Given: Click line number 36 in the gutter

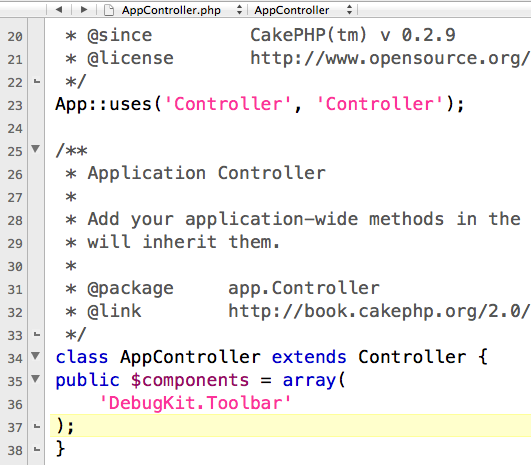Looking at the screenshot, I should coord(15,404).
